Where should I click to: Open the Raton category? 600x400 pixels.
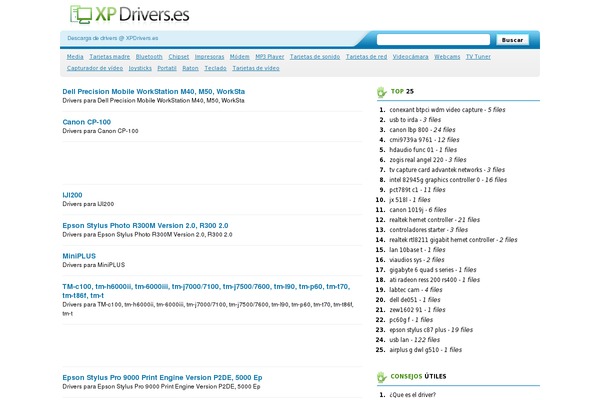click(x=190, y=68)
